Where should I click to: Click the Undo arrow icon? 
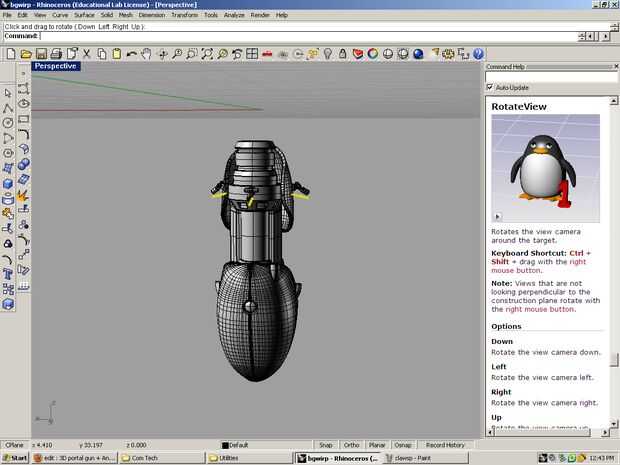click(131, 53)
